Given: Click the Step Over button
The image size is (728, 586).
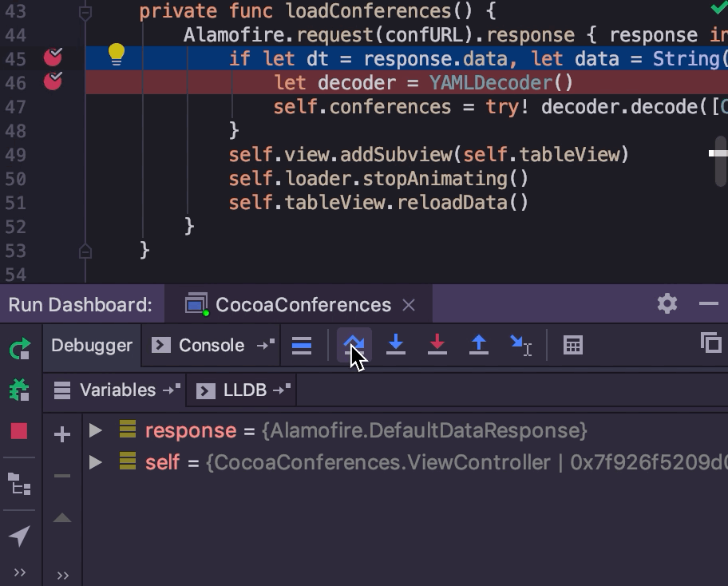Looking at the screenshot, I should [x=354, y=345].
